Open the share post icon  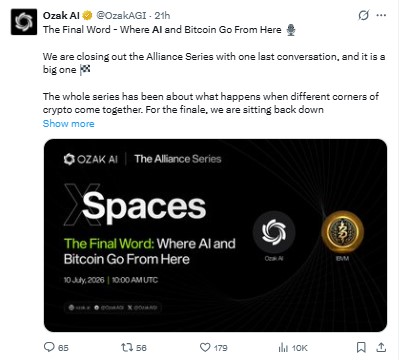click(x=381, y=347)
